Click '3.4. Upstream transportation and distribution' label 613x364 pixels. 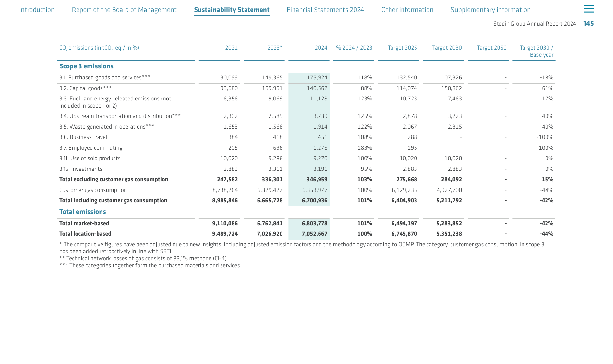[120, 116]
